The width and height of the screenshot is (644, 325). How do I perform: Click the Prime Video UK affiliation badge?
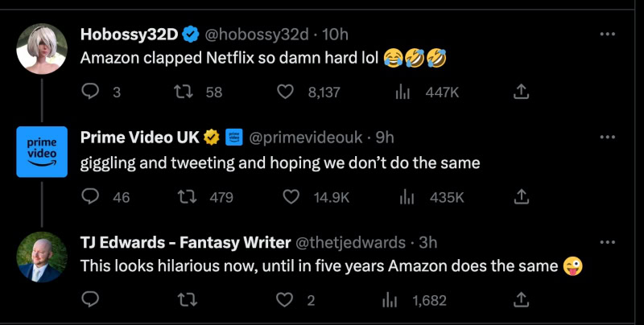click(x=234, y=138)
